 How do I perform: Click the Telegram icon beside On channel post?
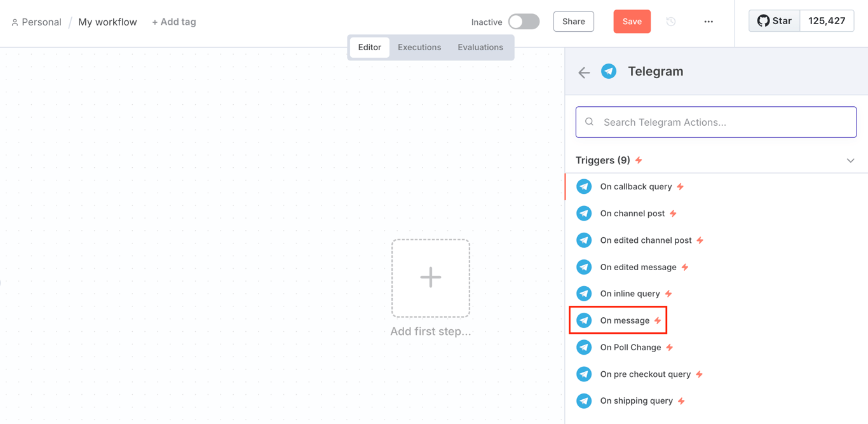click(584, 213)
